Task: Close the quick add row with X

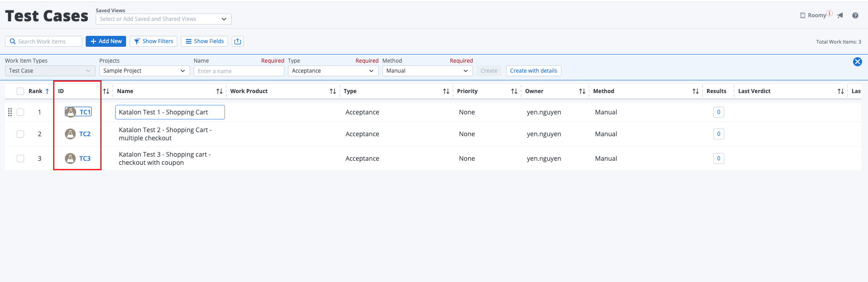Action: click(x=857, y=62)
